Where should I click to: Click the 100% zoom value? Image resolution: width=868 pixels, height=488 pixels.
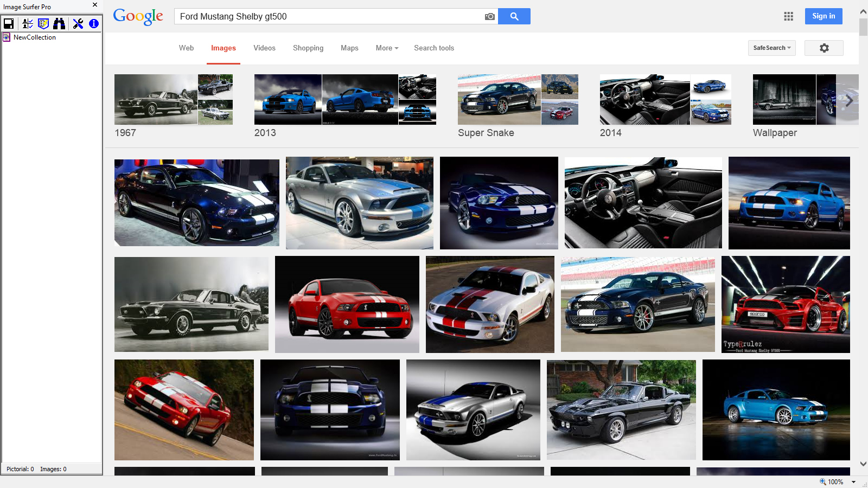click(835, 481)
